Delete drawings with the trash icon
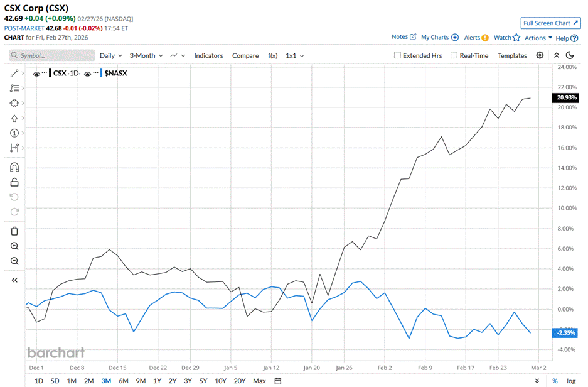 [x=14, y=231]
